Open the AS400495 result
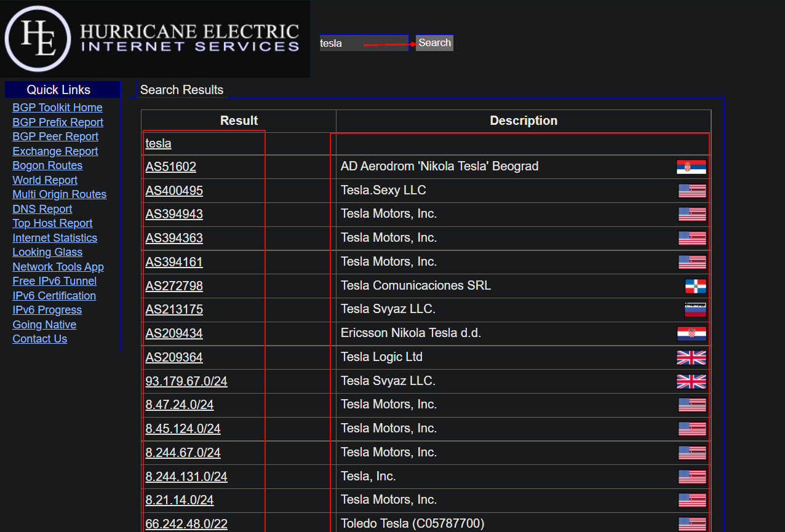The image size is (785, 532). (x=174, y=191)
